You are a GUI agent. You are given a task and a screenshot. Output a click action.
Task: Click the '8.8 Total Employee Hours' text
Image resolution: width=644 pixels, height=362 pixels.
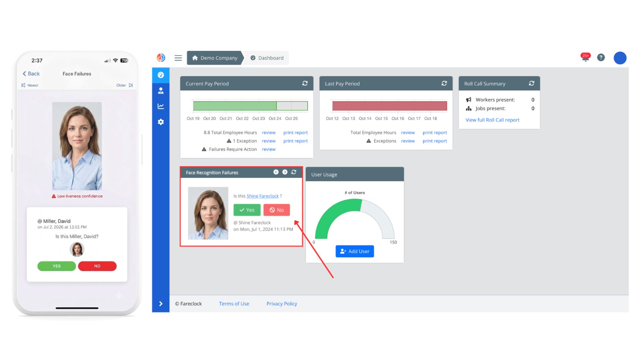(x=230, y=133)
